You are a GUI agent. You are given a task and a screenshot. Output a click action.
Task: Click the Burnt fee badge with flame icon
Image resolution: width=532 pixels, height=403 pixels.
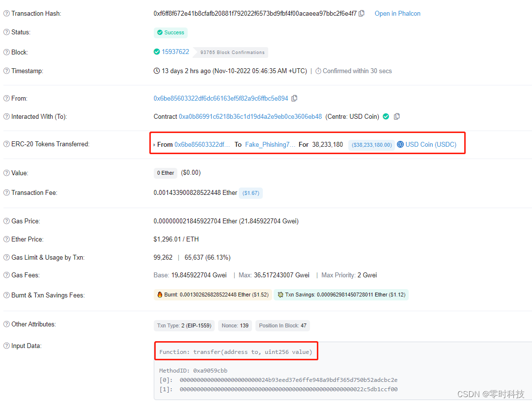point(213,295)
